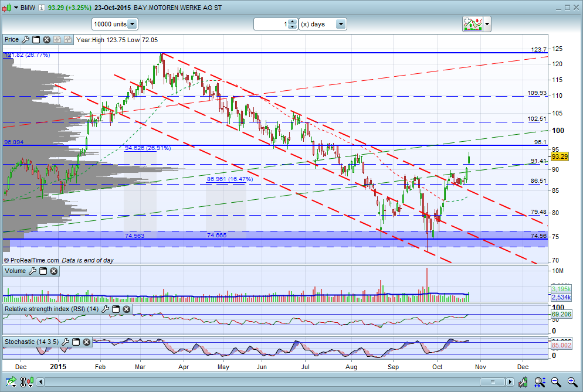Viewport: 583px width, 392px height.
Task: Click the vertical zoom fit icon
Action: 540,381
